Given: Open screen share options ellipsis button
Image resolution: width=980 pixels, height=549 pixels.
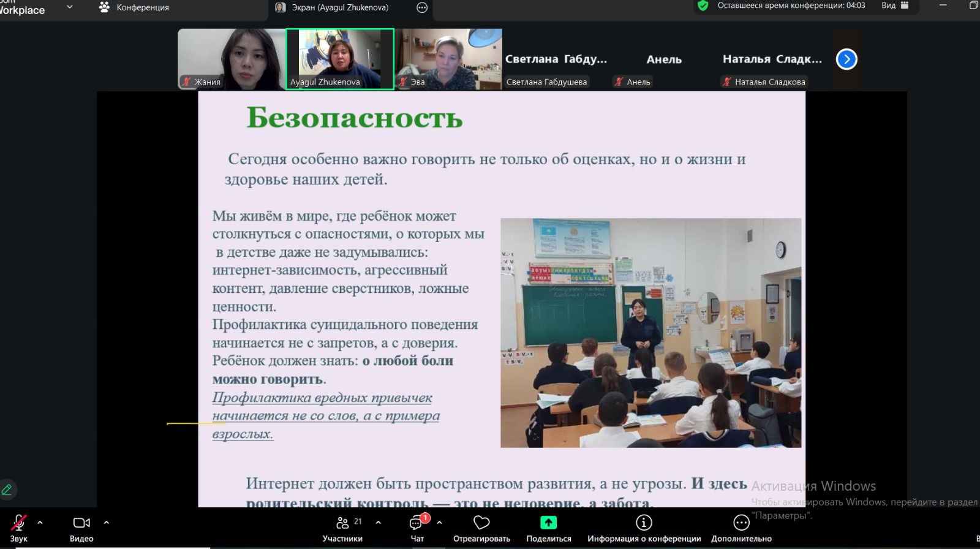Looking at the screenshot, I should tap(422, 7).
